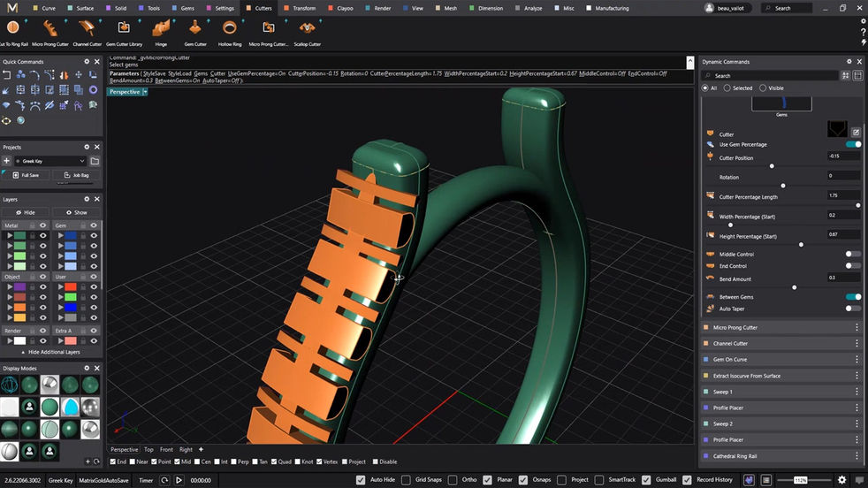Click the Cutter Position value field

point(842,156)
